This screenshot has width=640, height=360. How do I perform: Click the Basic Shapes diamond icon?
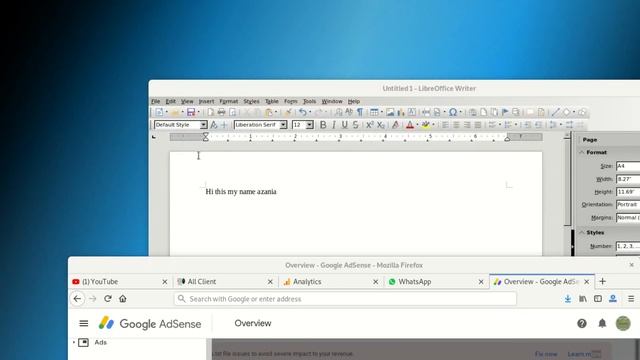[567, 112]
